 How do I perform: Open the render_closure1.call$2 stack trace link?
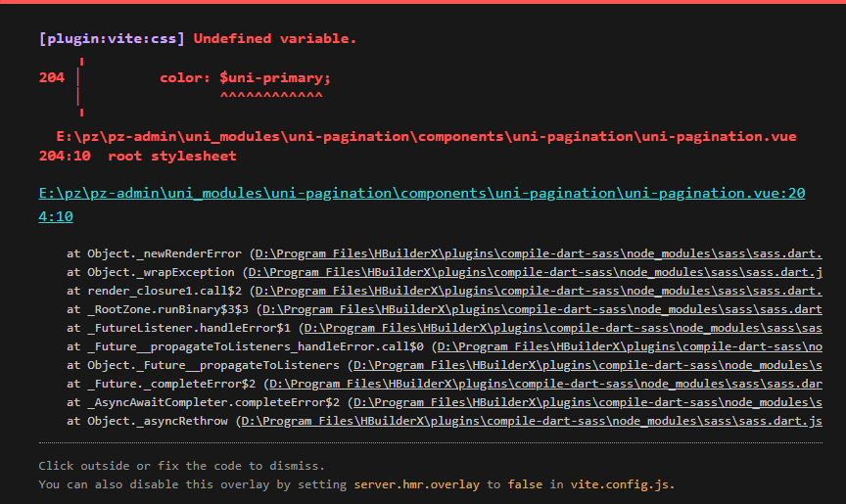pos(539,291)
